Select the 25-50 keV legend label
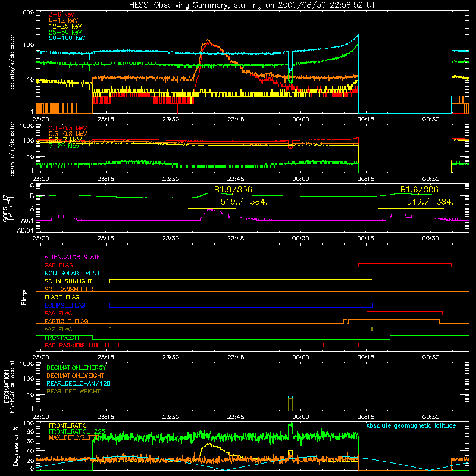476x476 pixels. [x=65, y=32]
